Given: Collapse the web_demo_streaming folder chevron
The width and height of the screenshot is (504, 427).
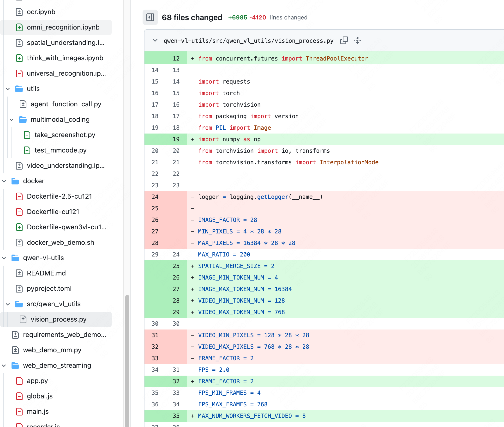Looking at the screenshot, I should [x=4, y=366].
